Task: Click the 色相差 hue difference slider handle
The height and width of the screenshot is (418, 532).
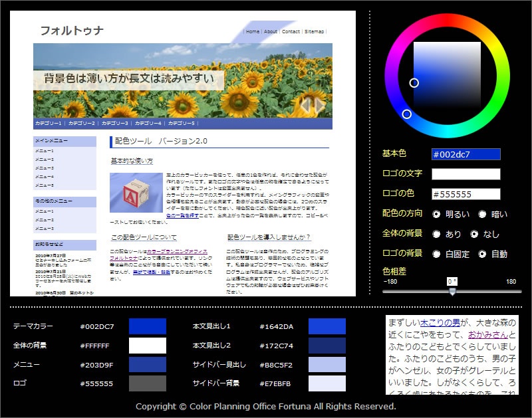Action: click(452, 291)
